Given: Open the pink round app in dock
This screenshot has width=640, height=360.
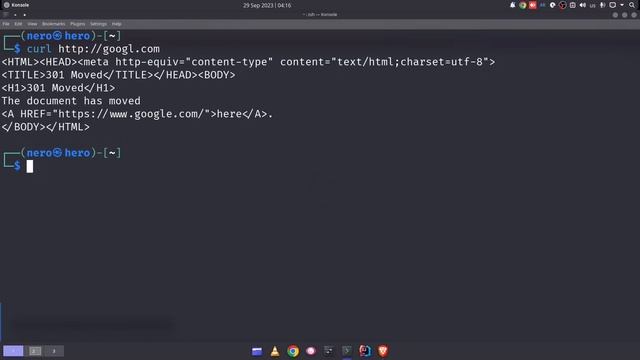Looking at the screenshot, I should [311, 351].
